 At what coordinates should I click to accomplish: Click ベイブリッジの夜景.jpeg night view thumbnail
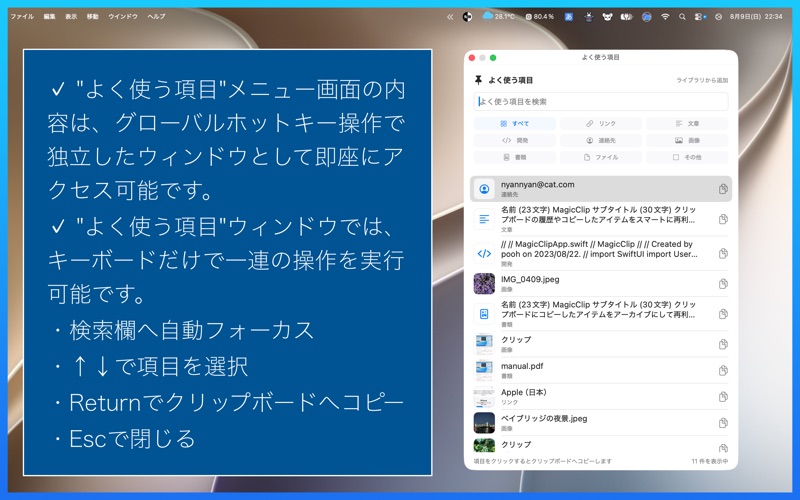click(x=484, y=423)
